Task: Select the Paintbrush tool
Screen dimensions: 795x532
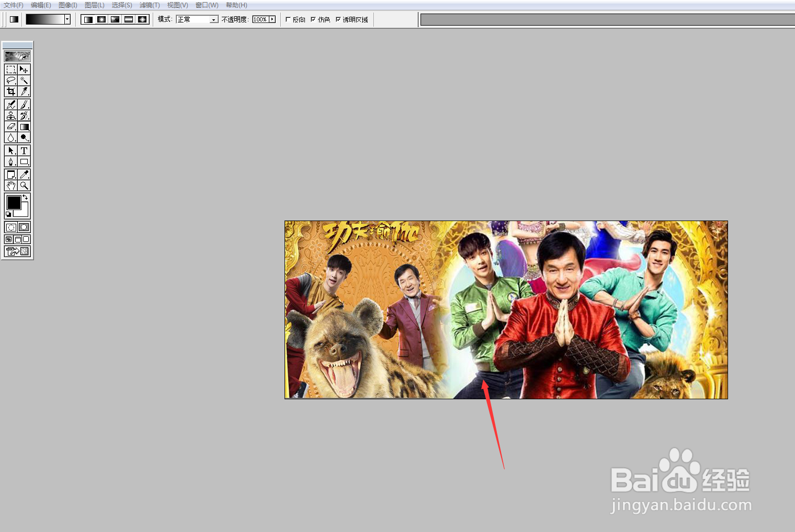Action: click(24, 105)
